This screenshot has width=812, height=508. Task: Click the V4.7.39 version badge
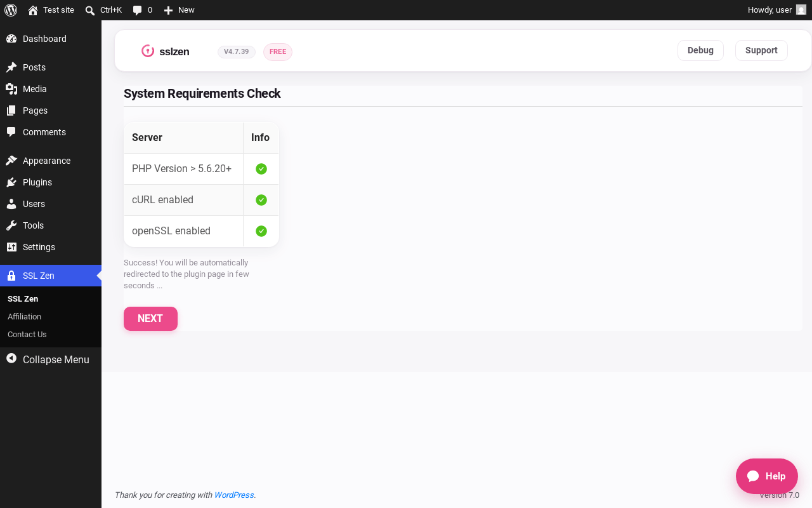click(237, 52)
